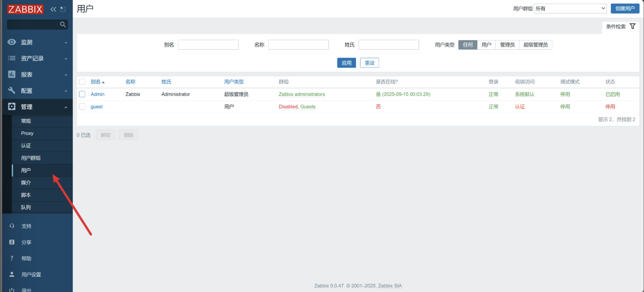
Task: Expand the 报表 menu chevron
Action: 66,75
